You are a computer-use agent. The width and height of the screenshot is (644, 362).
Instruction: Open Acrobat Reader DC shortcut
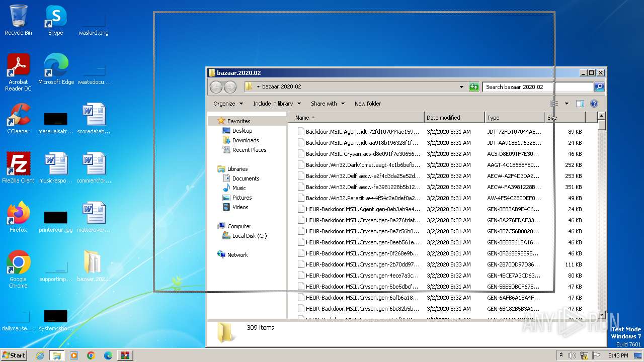pyautogui.click(x=18, y=73)
